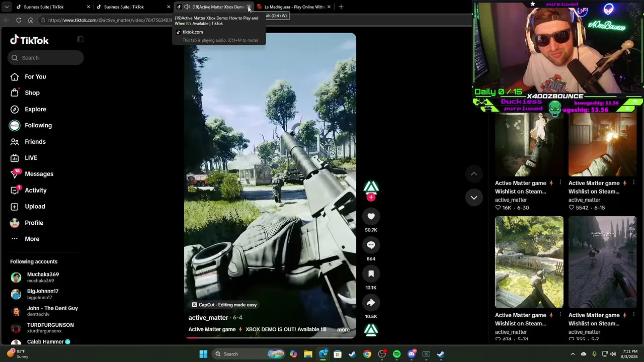Open the video thumbnail with 16K likes
The width and height of the screenshot is (644, 362).
click(529, 145)
